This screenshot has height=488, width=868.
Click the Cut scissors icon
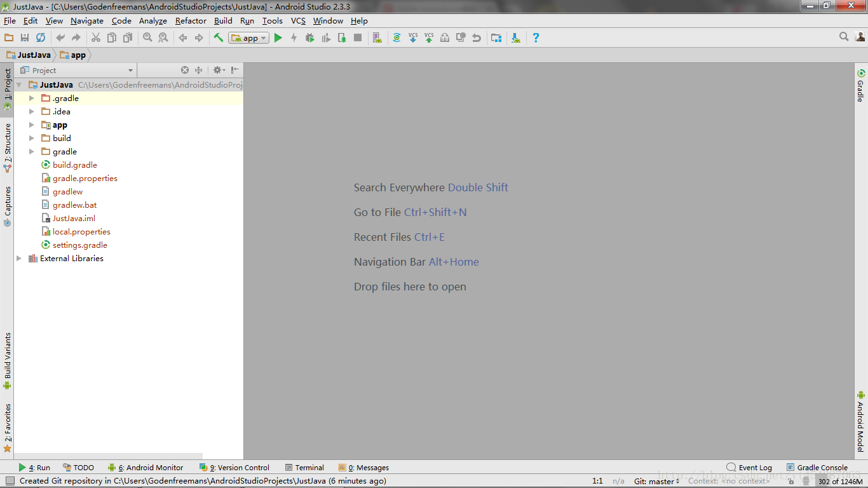(96, 38)
